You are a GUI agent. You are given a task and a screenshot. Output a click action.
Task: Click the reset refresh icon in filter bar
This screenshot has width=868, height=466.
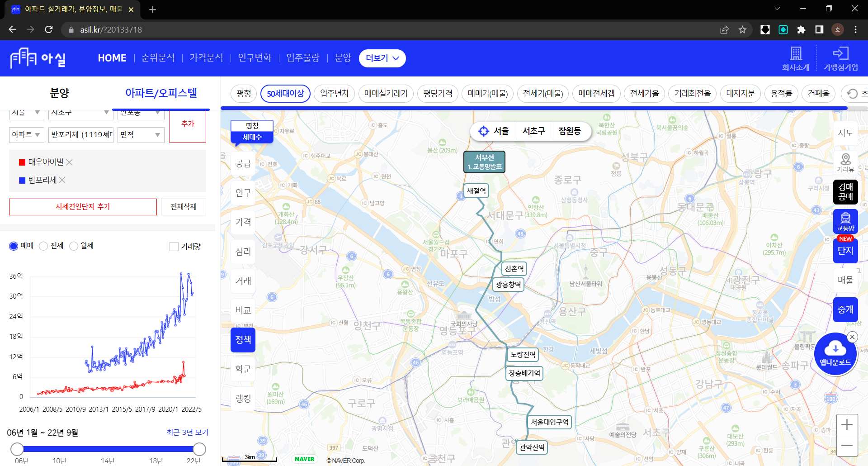(x=852, y=94)
